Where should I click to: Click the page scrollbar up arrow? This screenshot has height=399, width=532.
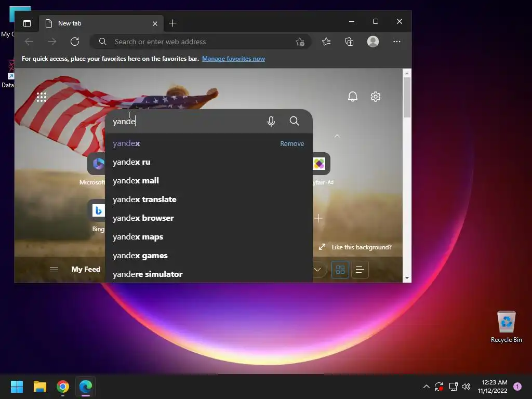(x=407, y=73)
